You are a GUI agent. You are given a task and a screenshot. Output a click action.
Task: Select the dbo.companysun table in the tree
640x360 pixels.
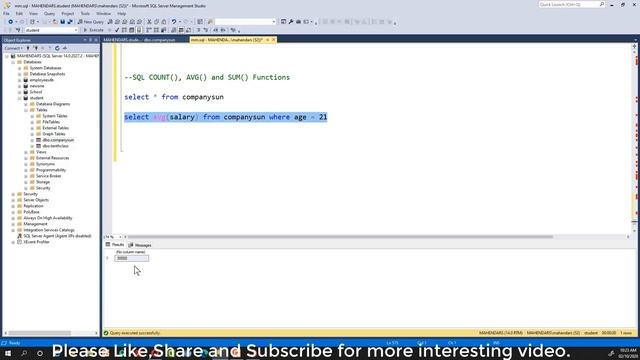coord(58,140)
